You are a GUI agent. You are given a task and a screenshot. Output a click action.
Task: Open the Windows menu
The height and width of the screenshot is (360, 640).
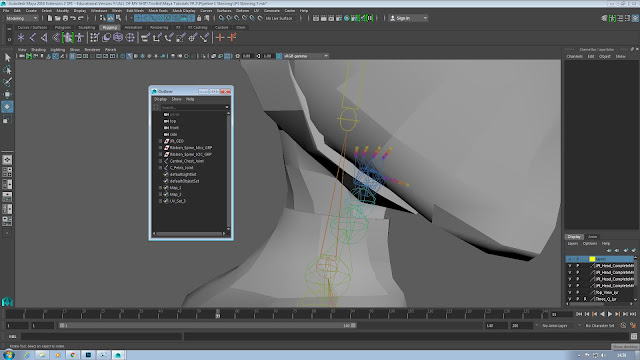[99, 11]
